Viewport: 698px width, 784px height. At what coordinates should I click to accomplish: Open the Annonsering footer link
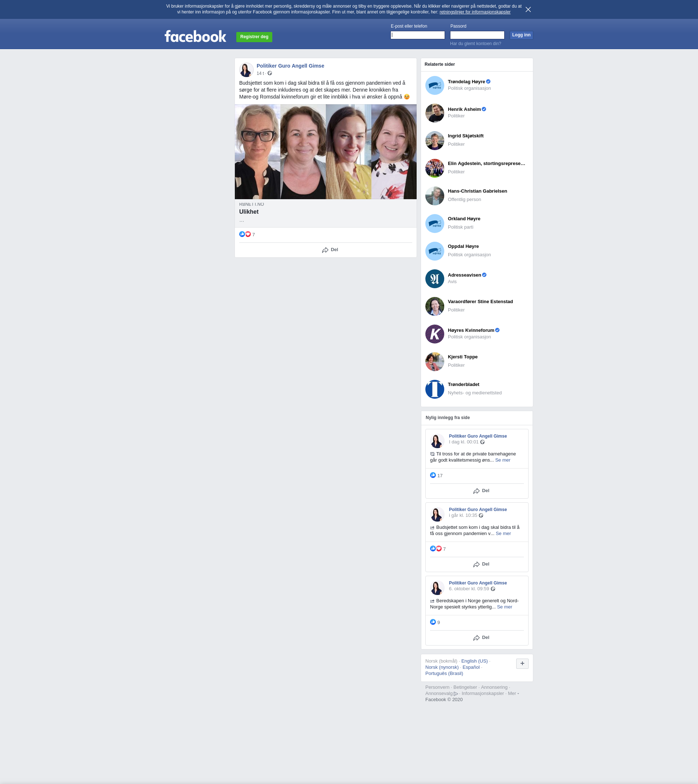494,687
